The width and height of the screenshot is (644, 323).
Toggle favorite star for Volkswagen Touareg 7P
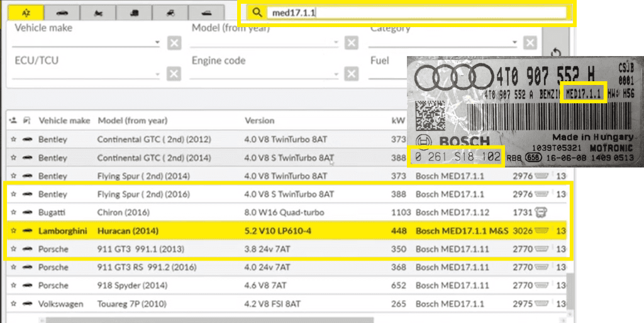[x=13, y=304]
